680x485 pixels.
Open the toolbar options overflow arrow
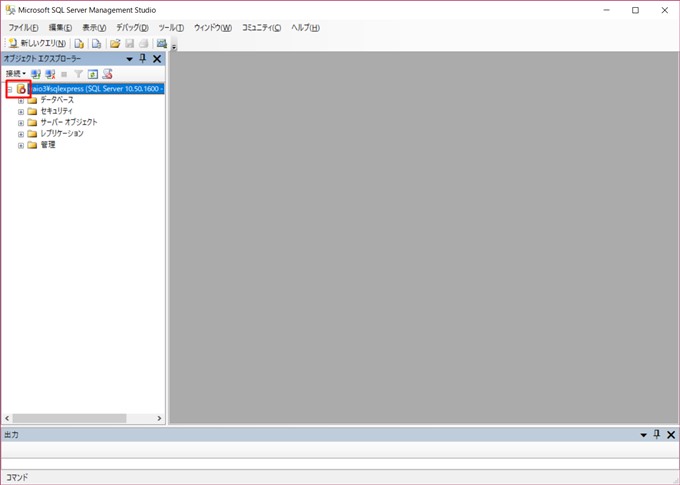(x=174, y=47)
